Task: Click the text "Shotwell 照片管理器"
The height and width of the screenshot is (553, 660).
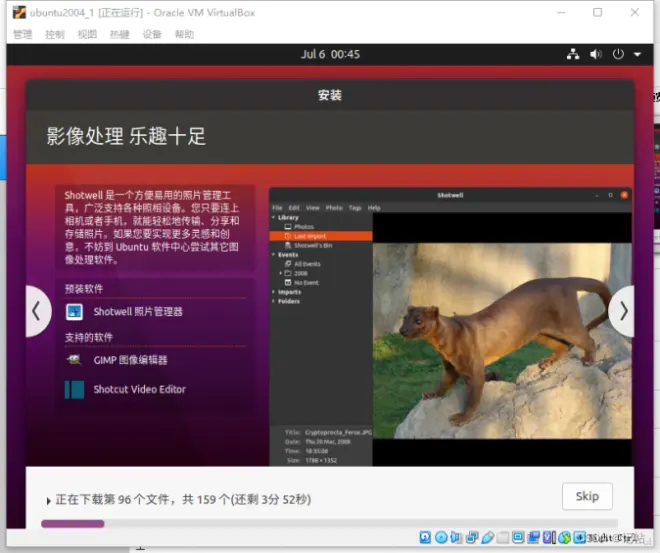Action: point(138,312)
